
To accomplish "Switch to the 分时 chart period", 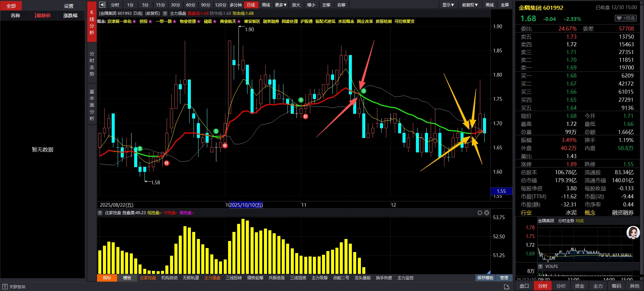I will [x=115, y=5].
